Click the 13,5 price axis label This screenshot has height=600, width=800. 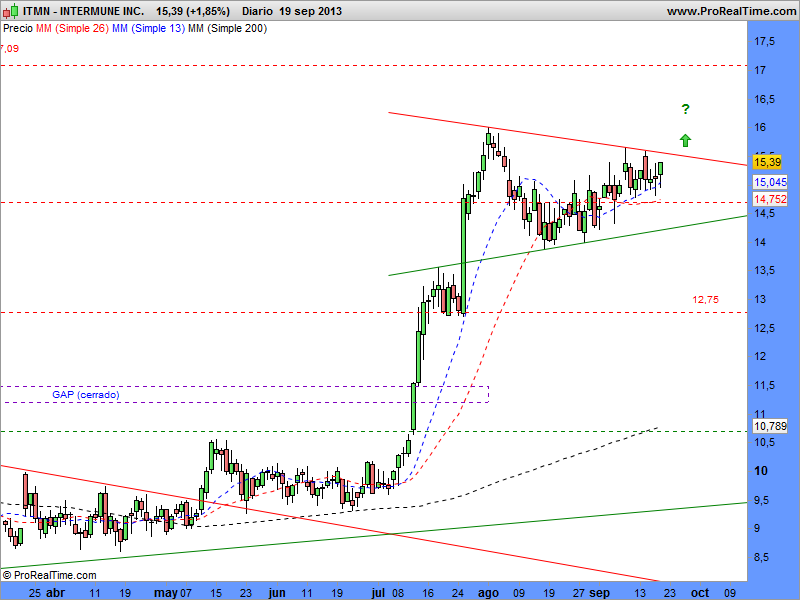tap(764, 270)
